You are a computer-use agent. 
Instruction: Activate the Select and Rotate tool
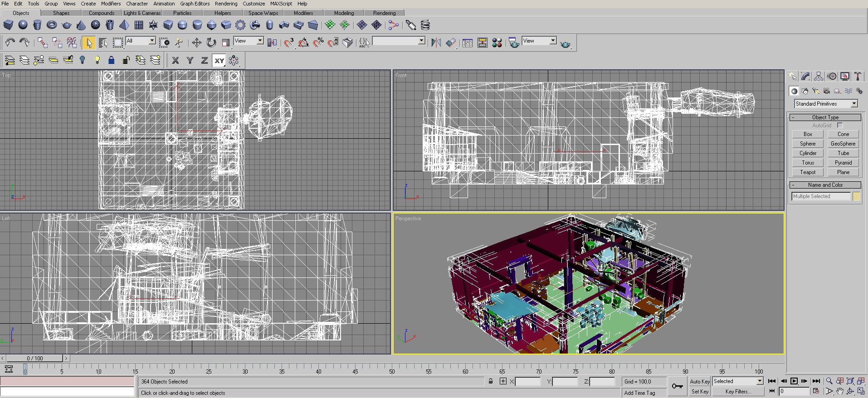[x=211, y=43]
